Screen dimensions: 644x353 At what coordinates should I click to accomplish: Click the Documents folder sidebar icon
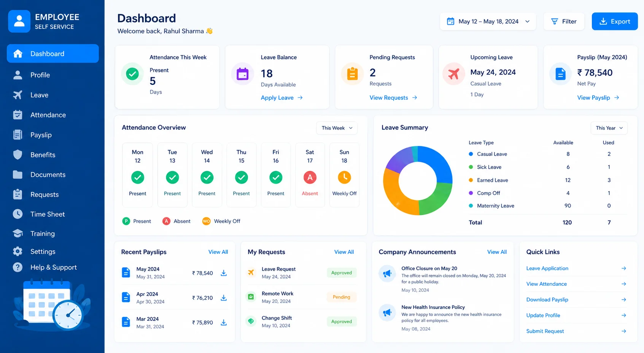(17, 175)
